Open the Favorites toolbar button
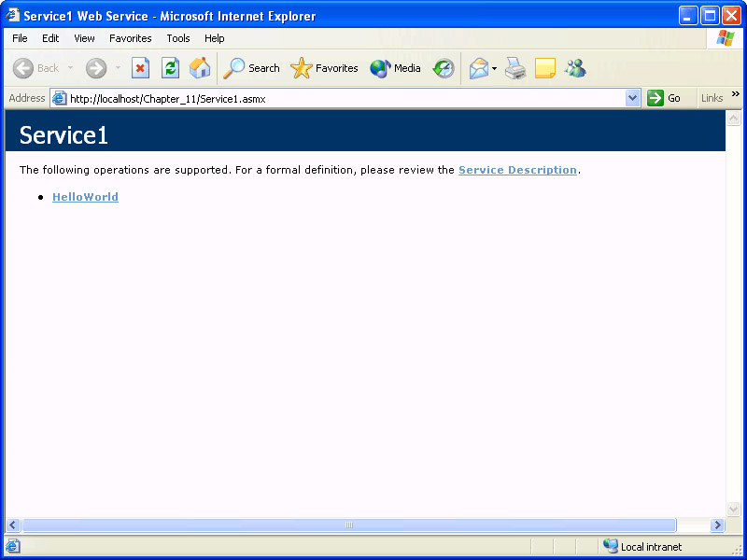 [x=325, y=68]
